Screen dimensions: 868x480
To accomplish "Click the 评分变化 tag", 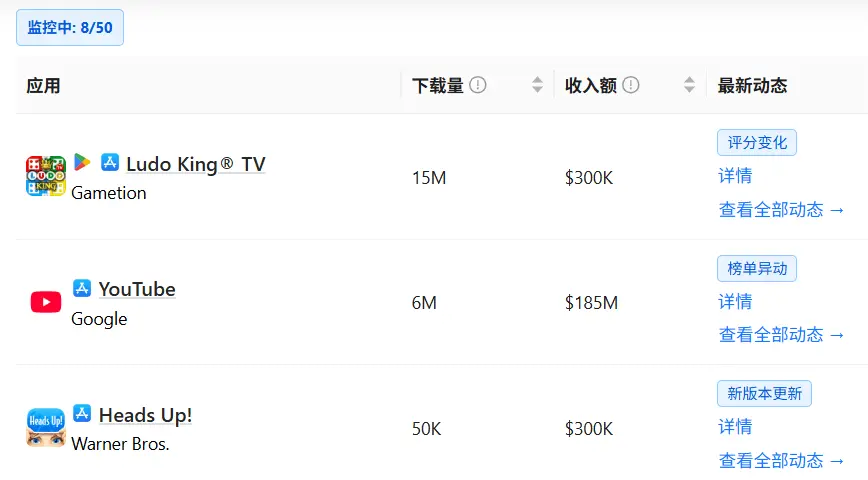I will coord(756,142).
